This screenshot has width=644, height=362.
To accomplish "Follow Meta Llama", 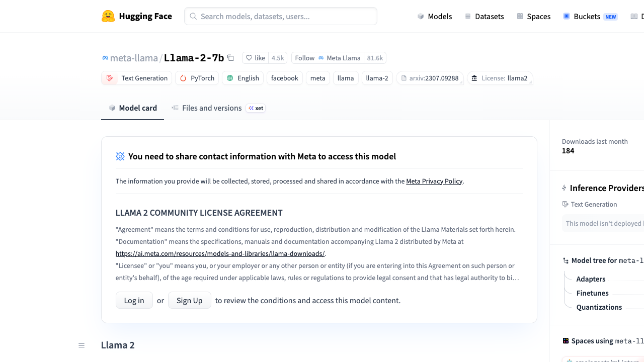I will 328,58.
